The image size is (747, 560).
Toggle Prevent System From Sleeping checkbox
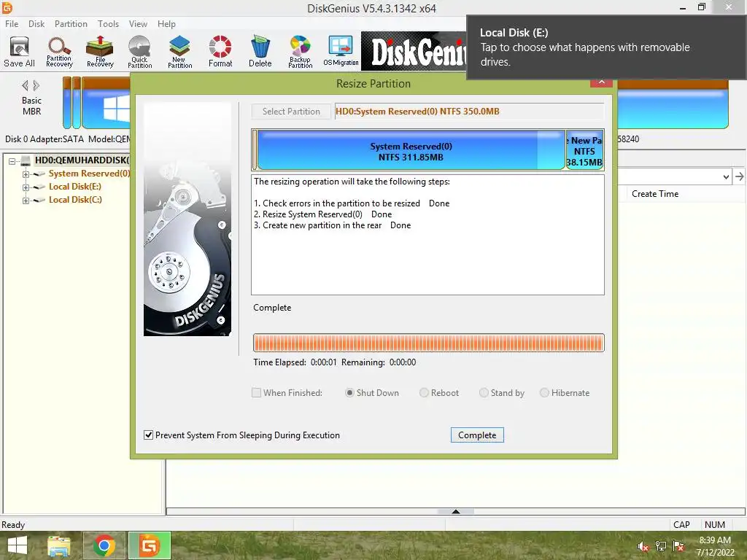pyautogui.click(x=149, y=435)
